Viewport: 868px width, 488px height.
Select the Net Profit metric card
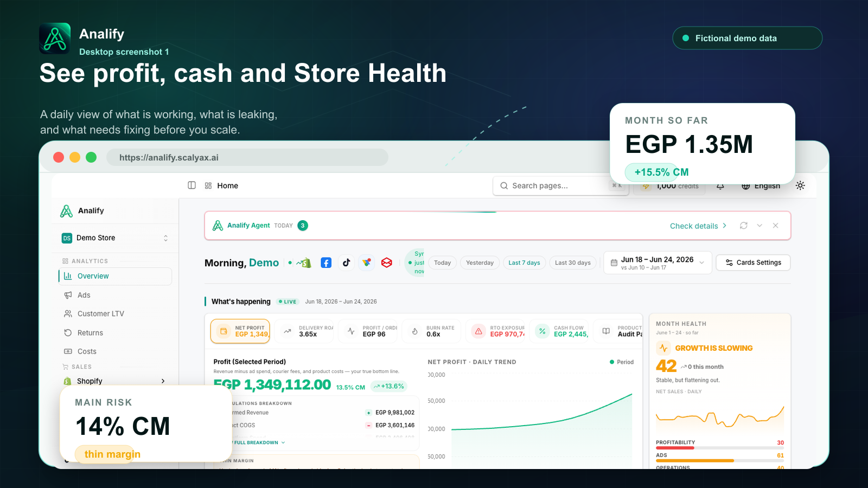[240, 331]
